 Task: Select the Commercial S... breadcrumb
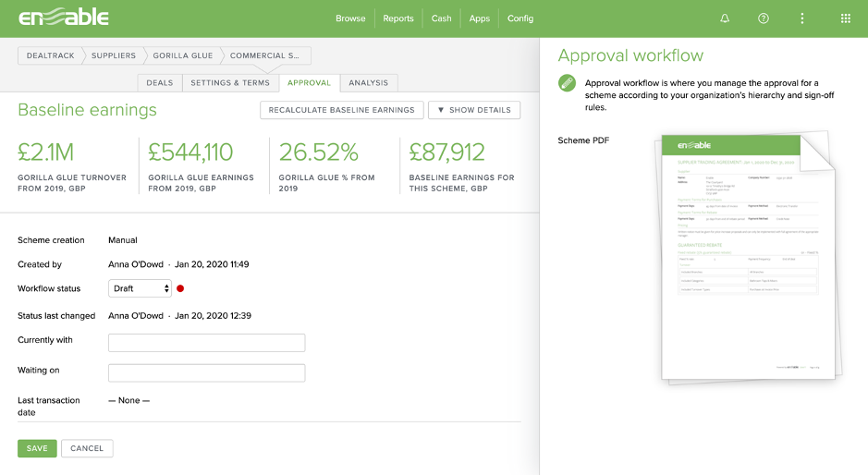pos(264,55)
